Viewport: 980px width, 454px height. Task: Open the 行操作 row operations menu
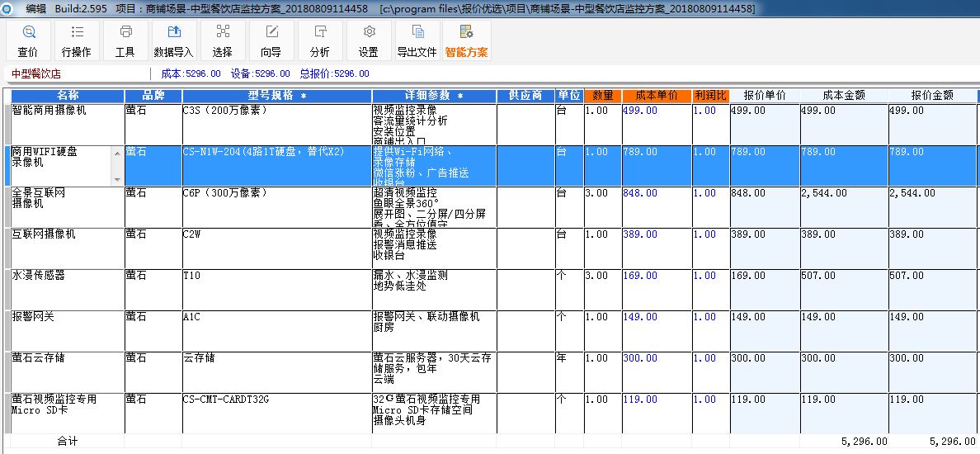point(76,41)
